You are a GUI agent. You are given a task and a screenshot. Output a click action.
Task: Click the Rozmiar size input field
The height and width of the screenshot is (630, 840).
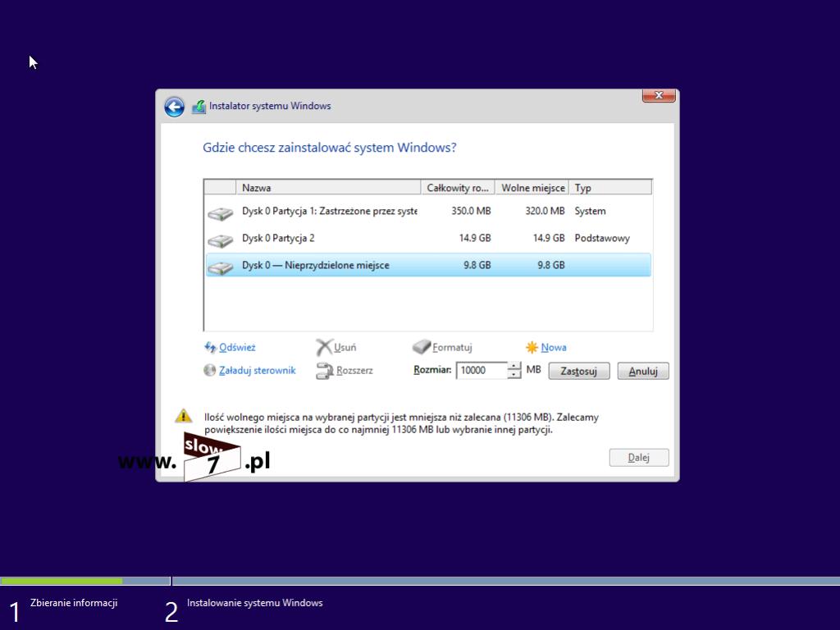481,370
